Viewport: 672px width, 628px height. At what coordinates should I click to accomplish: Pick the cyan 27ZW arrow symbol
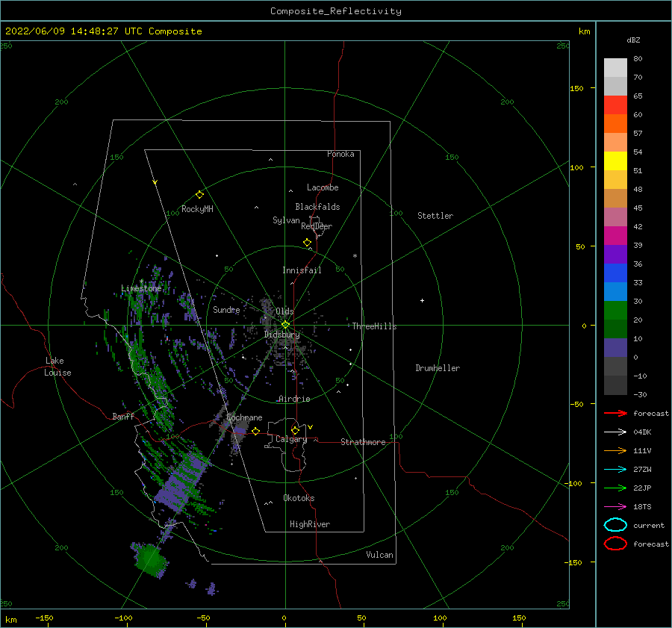(615, 470)
